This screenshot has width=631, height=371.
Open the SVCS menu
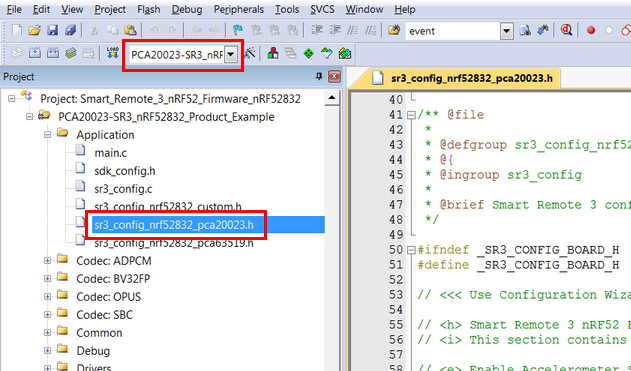point(322,9)
